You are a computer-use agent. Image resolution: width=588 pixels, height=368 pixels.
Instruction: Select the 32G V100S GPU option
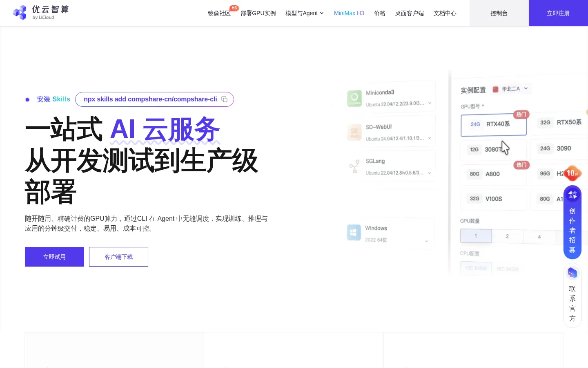click(x=493, y=199)
